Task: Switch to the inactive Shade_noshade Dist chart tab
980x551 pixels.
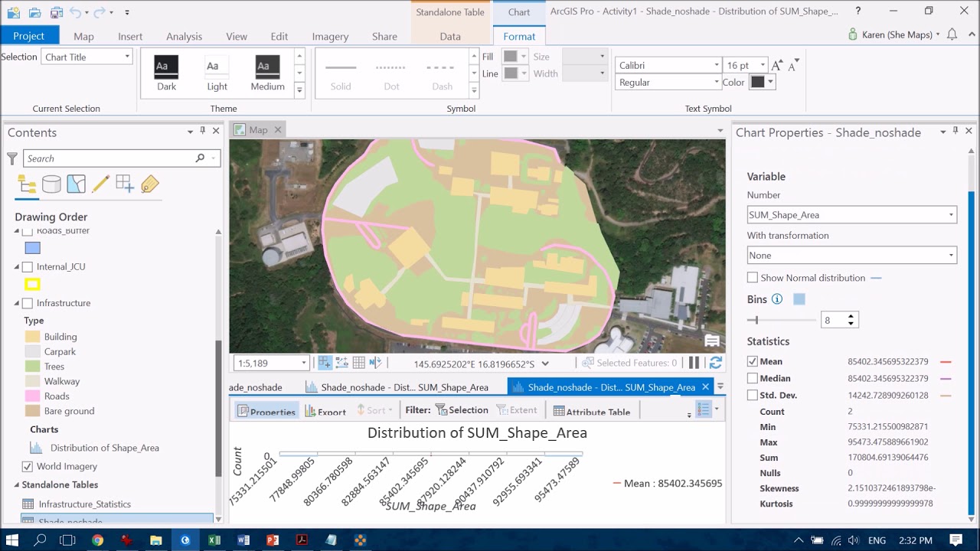Action: click(404, 387)
